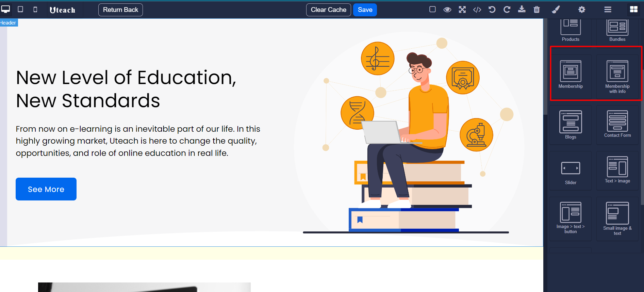Select the Contact Form block
Image resolution: width=644 pixels, height=292 pixels.
click(x=617, y=125)
